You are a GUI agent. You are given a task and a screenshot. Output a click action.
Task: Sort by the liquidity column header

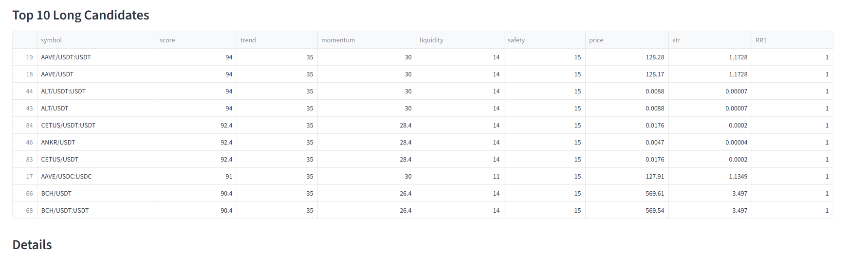tap(431, 40)
